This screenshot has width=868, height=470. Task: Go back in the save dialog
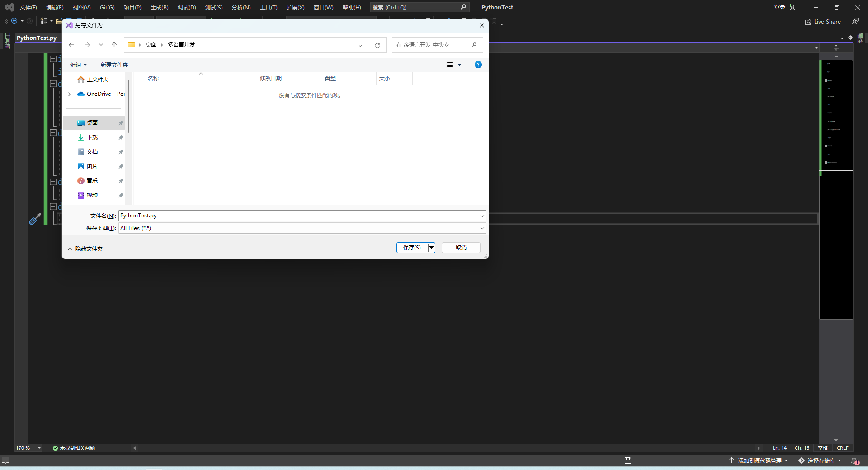[71, 45]
